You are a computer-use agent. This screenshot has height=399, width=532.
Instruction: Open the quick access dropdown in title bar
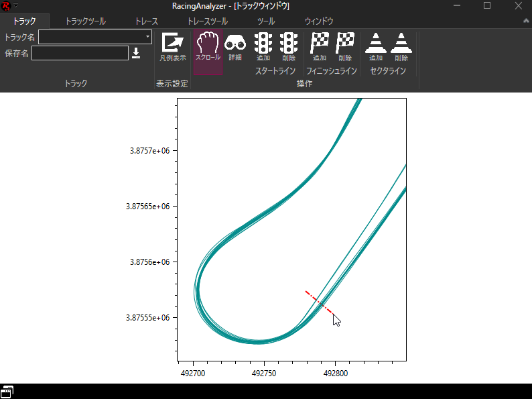tap(16, 6)
